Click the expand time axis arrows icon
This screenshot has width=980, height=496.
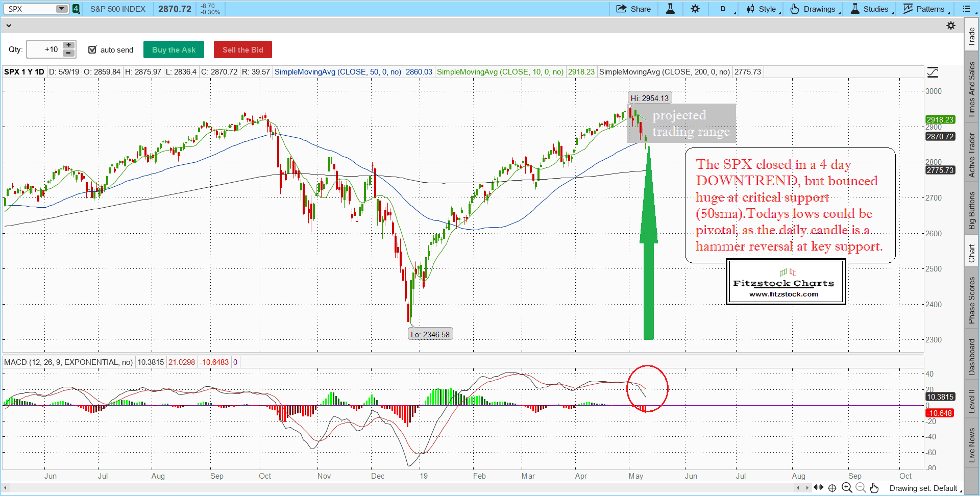819,487
